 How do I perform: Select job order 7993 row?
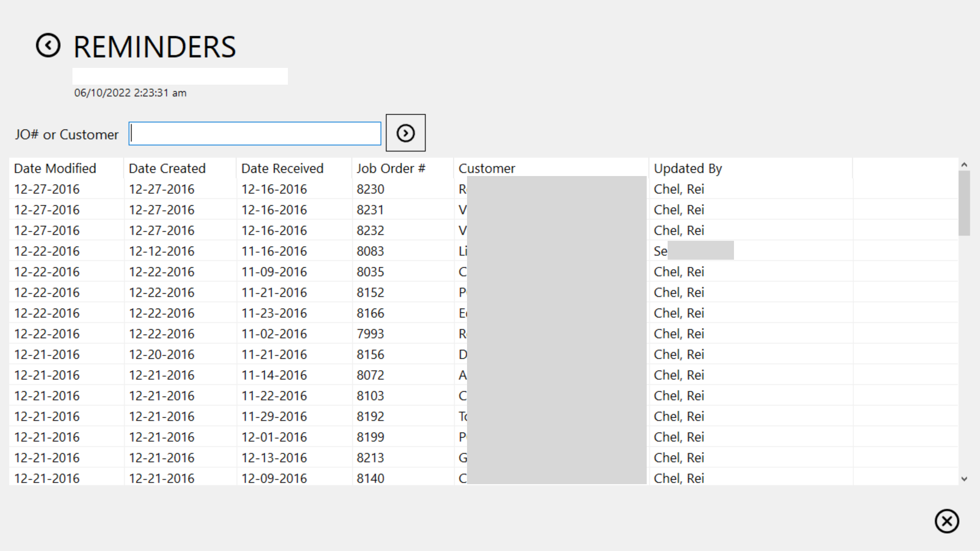point(370,334)
